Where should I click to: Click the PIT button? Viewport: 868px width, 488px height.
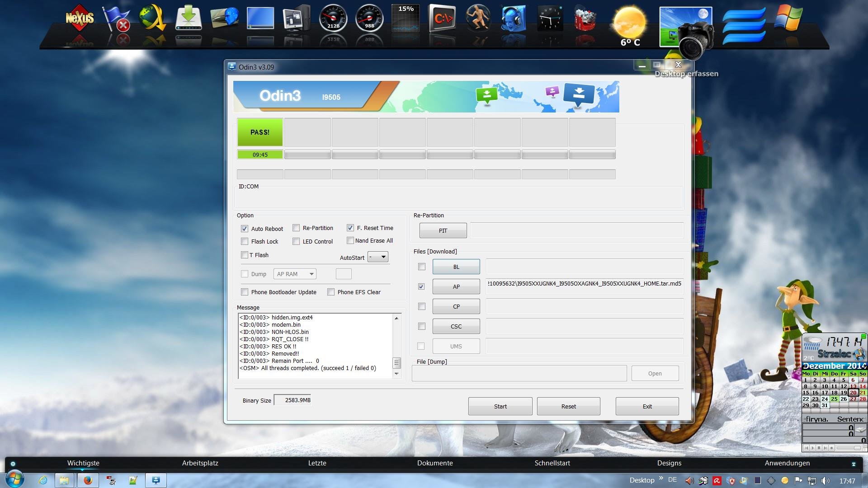443,230
